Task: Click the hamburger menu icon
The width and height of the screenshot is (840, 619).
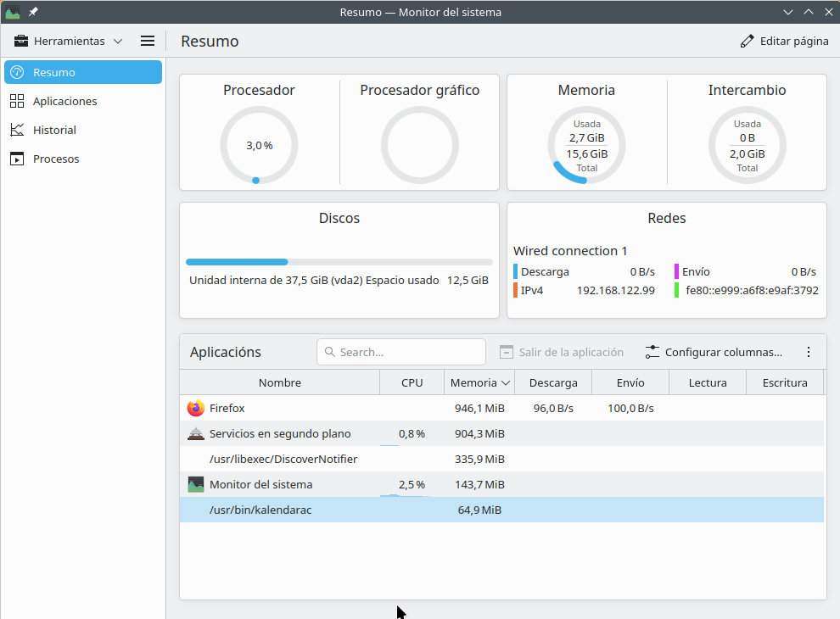Action: coord(147,41)
